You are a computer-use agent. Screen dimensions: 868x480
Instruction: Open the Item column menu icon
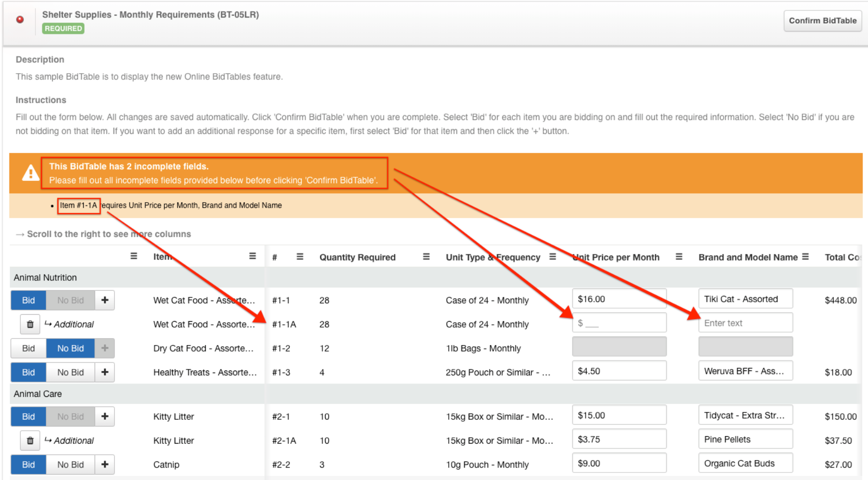pos(252,256)
